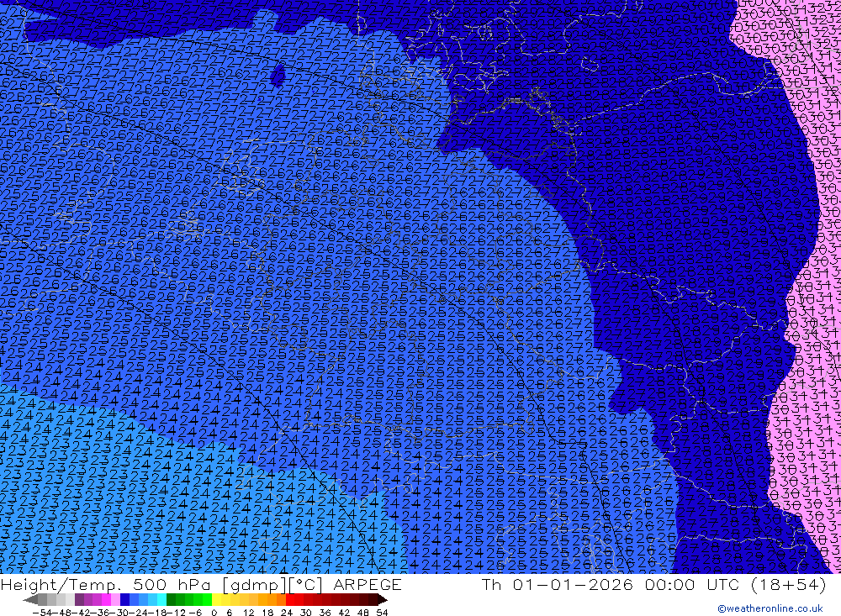This screenshot has width=841, height=616.
Task: Select the cyan swatch in the legend
Action: click(161, 600)
